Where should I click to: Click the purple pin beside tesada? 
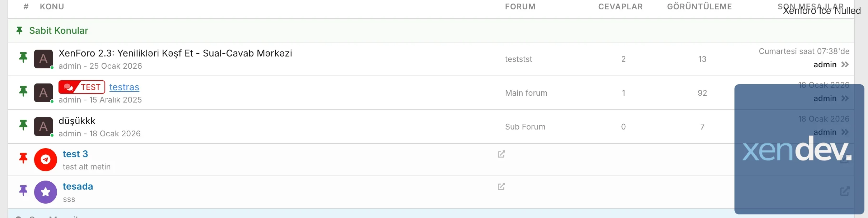[23, 190]
